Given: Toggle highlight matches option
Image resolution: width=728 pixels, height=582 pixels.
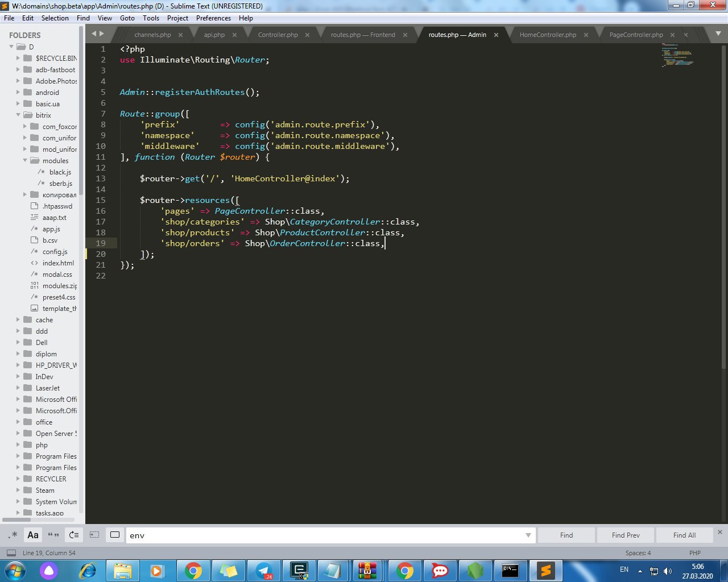Looking at the screenshot, I should 115,535.
